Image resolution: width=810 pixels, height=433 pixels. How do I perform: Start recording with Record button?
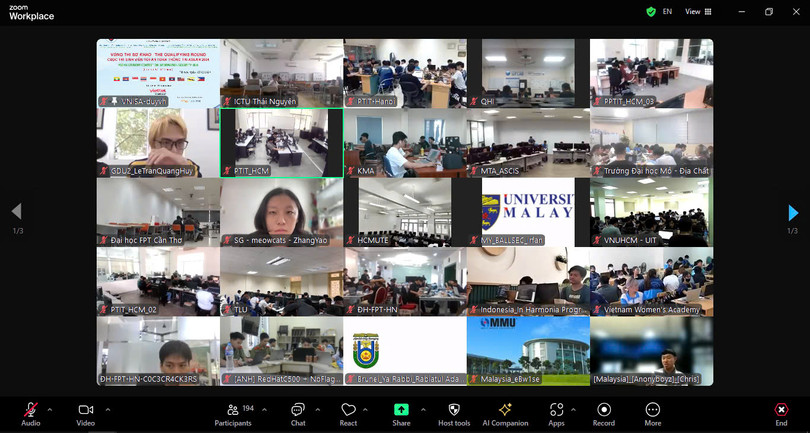tap(604, 411)
